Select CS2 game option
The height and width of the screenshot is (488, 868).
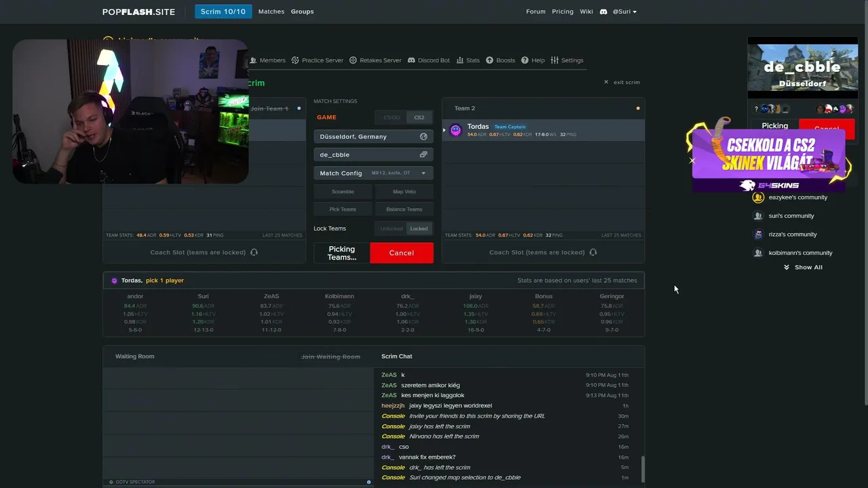(x=419, y=117)
